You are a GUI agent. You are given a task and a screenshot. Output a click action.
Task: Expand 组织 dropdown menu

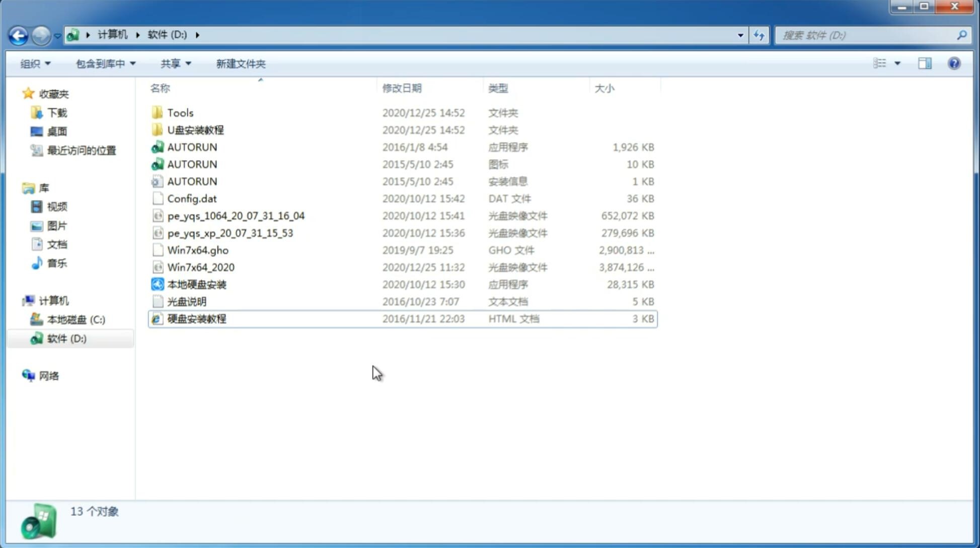click(x=35, y=62)
